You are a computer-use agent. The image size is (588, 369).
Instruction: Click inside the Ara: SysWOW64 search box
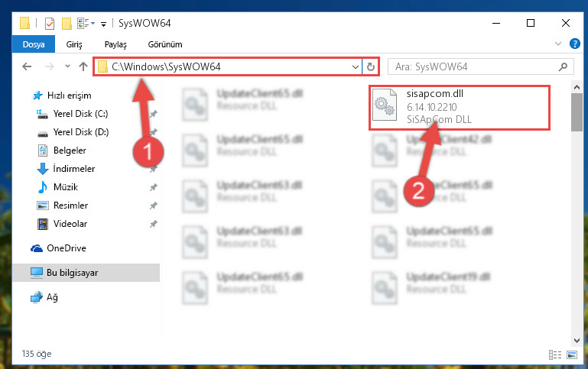point(473,67)
